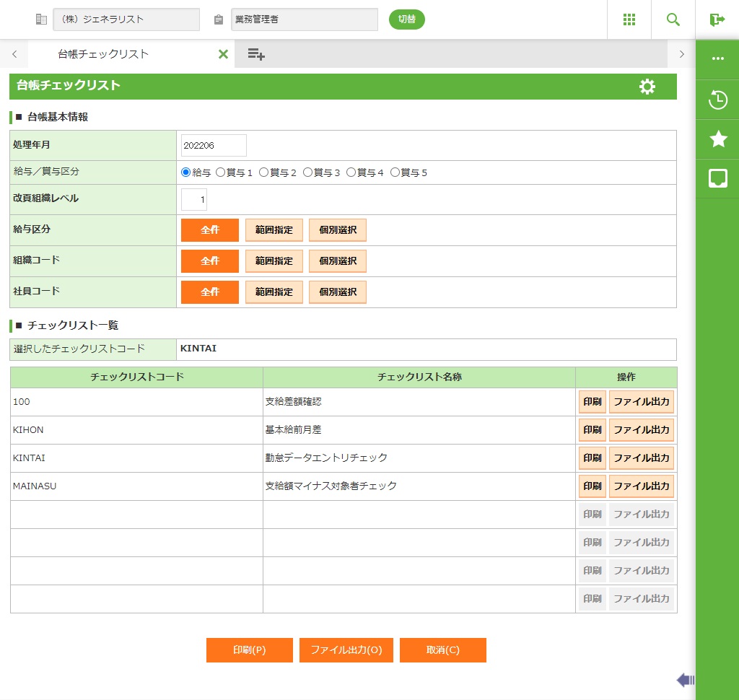This screenshot has width=739, height=700.
Task: Open the inbox tray icon in sidebar
Action: tap(717, 178)
